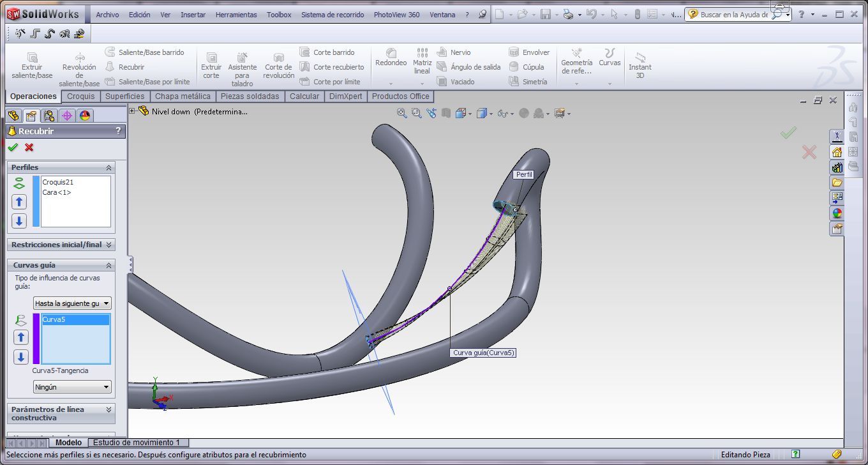Collapse the Perfiles section

point(108,167)
